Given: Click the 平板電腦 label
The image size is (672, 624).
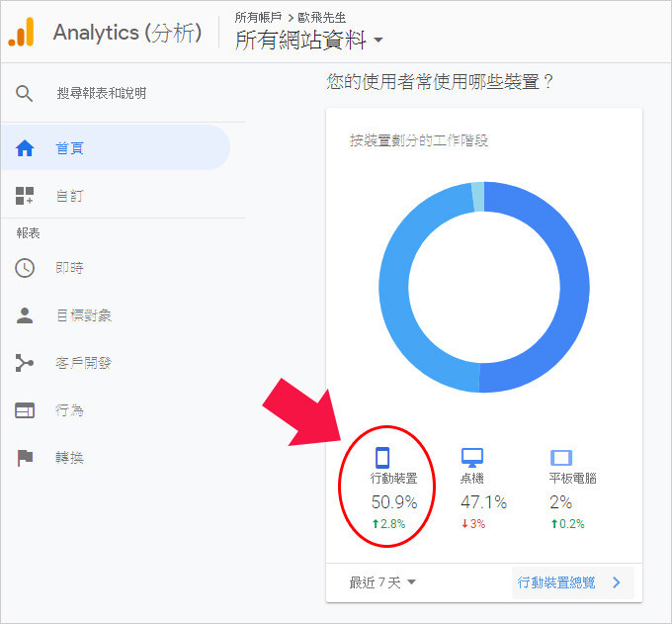Looking at the screenshot, I should [x=572, y=479].
